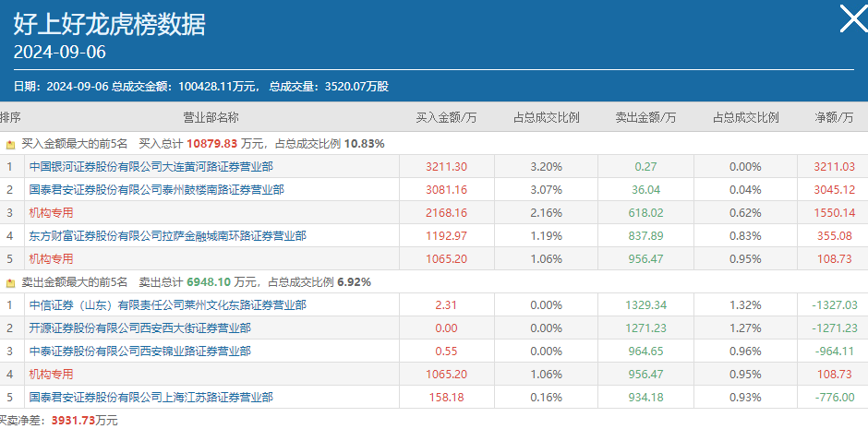Open 中泰证券股份有限公司西安锦业路证券营业部 link

pyautogui.click(x=140, y=352)
